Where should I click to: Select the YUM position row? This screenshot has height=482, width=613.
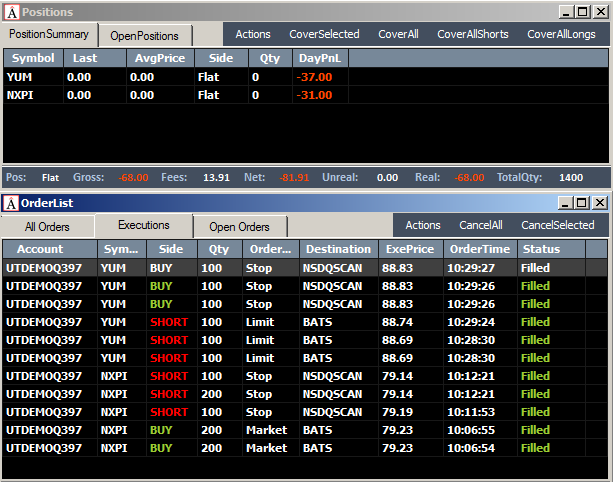(306, 77)
